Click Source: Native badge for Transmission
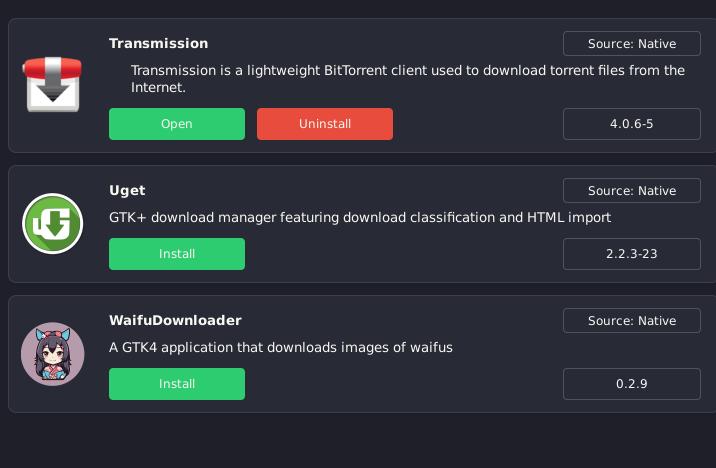Viewport: 716px width, 468px height. point(631,44)
